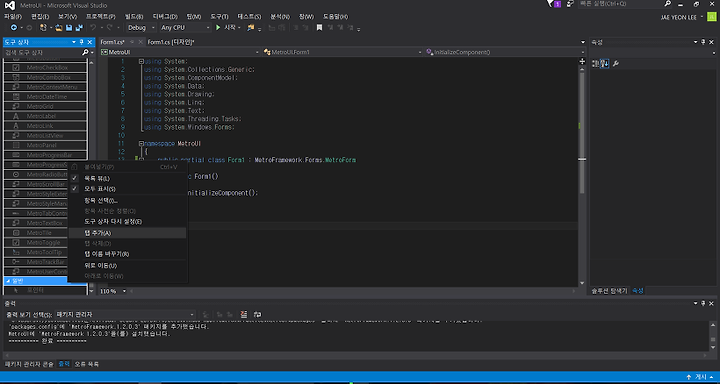The image size is (720, 384).
Task: Select MetroLabel in the Toolbox
Action: tap(45, 116)
